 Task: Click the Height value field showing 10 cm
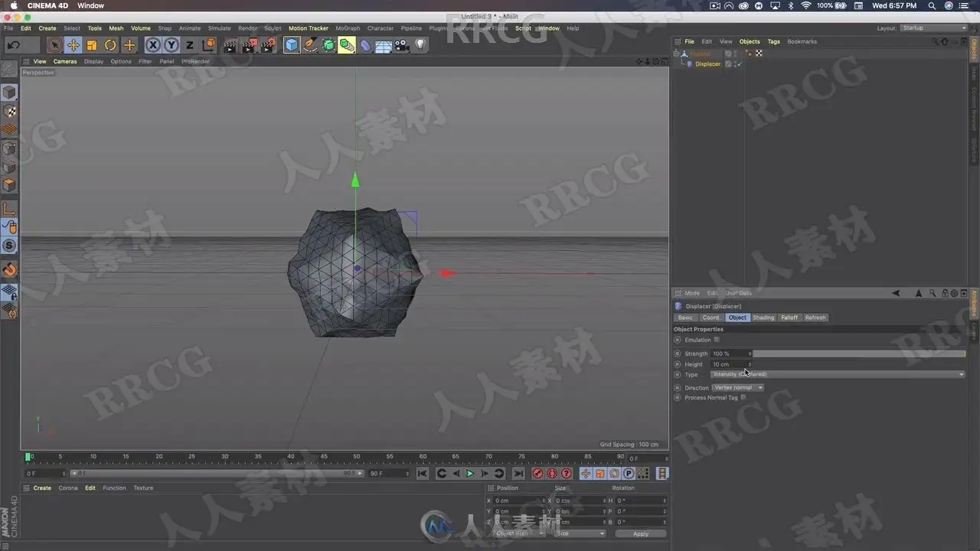729,364
